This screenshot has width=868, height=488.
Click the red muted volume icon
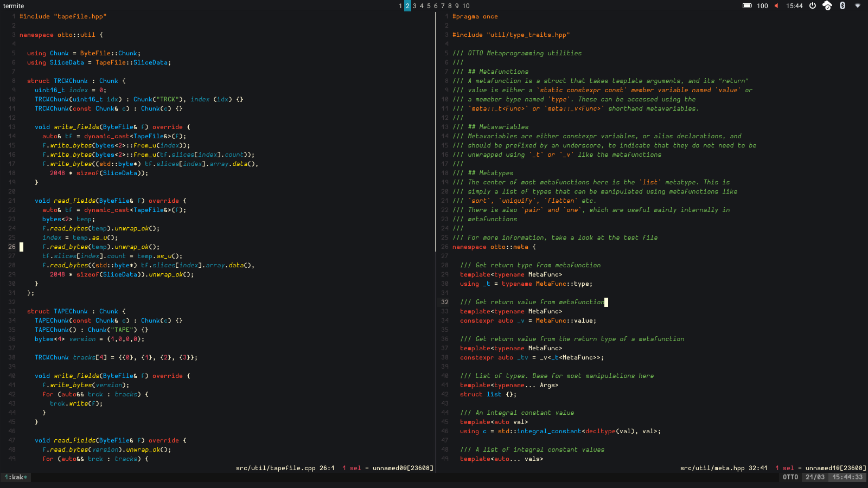coord(776,6)
